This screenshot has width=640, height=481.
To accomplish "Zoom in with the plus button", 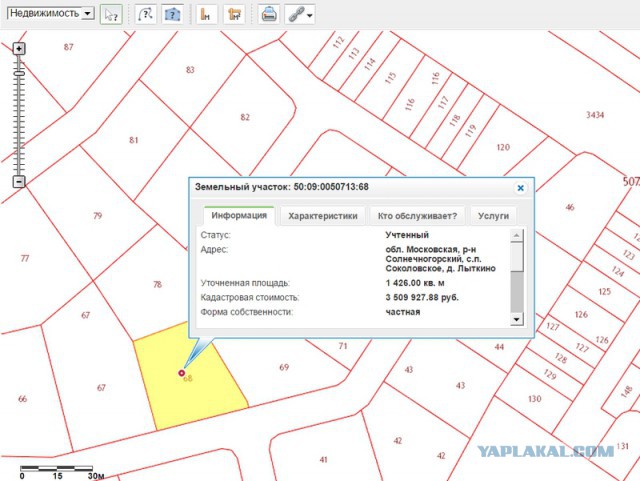I will (x=18, y=48).
